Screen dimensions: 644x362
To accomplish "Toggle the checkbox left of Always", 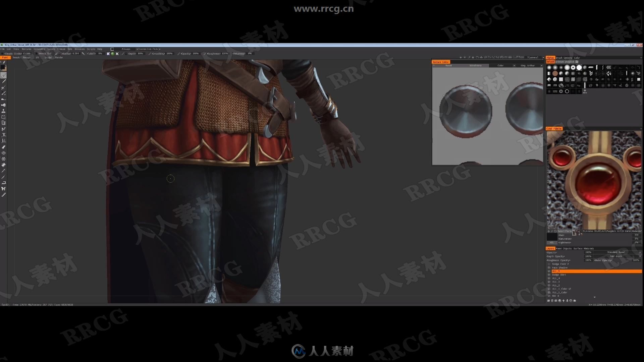I will (112, 49).
